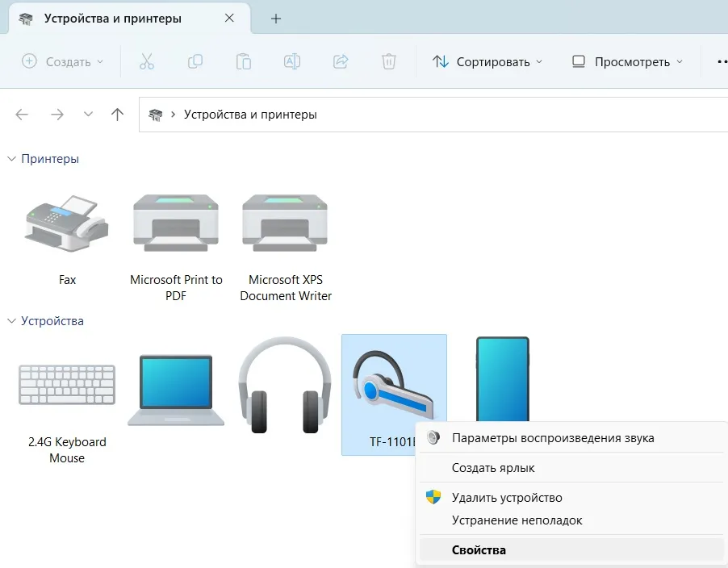This screenshot has width=728, height=568.
Task: Select the over-ear headphones device icon
Action: click(x=285, y=385)
